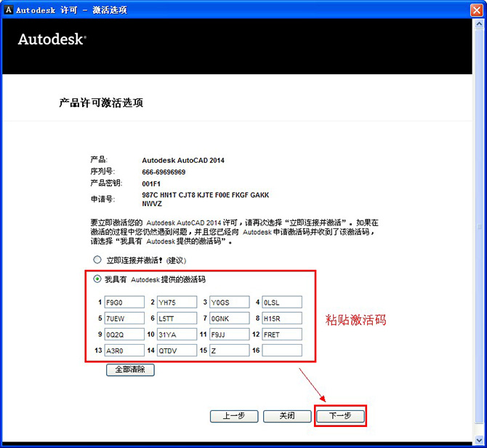
Task: Click the serial number 666-69696969
Action: click(164, 172)
